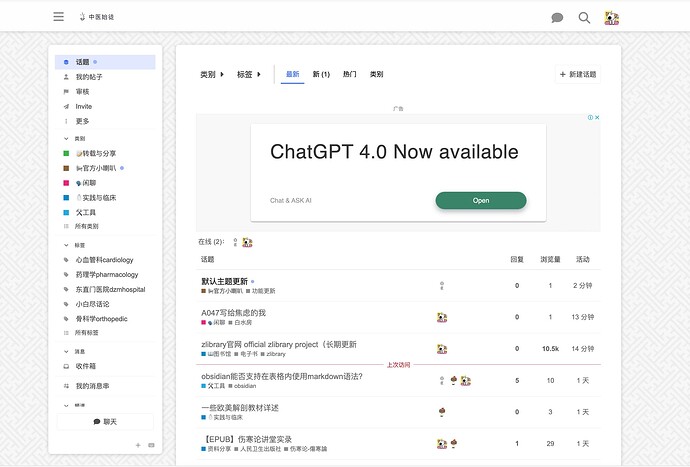690x467 pixels.
Task: Click poster avatar on A047 topic row
Action: pos(442,317)
